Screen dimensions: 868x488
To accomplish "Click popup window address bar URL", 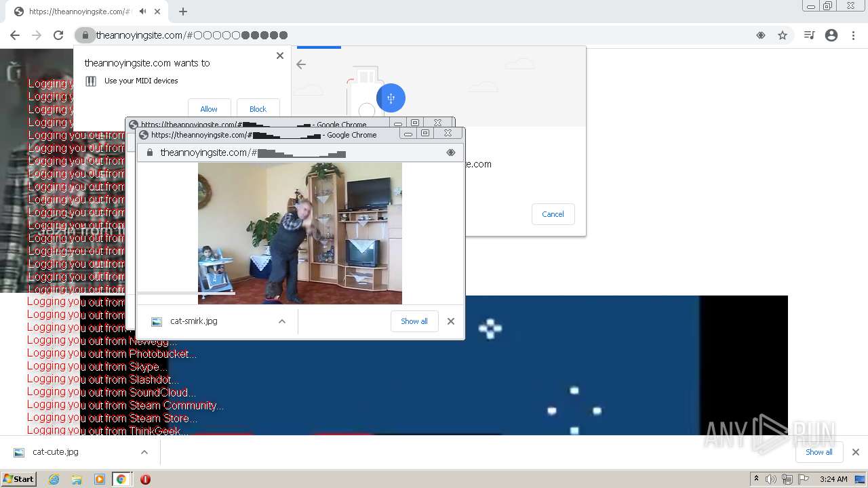I will (253, 152).
